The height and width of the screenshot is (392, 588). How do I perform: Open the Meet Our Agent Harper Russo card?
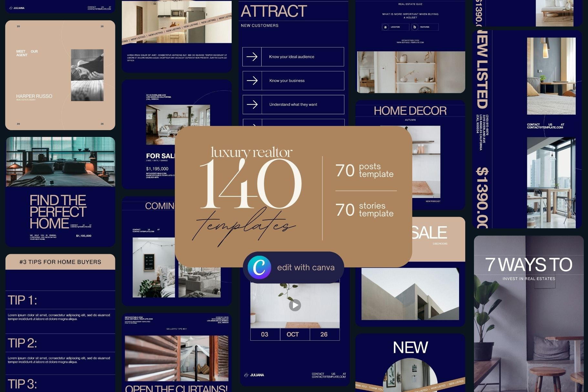[x=60, y=75]
